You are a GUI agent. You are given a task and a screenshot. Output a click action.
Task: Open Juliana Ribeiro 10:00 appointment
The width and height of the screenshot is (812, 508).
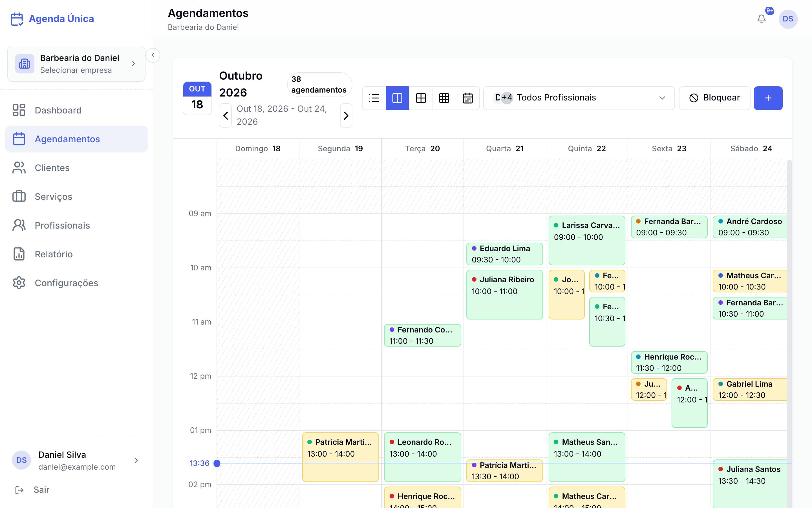504,295
